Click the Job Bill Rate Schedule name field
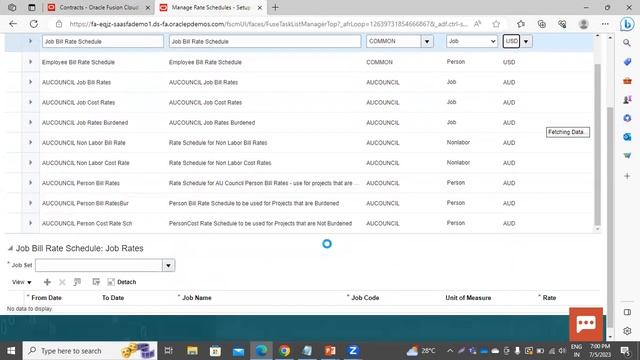The height and width of the screenshot is (360, 640). tap(103, 41)
